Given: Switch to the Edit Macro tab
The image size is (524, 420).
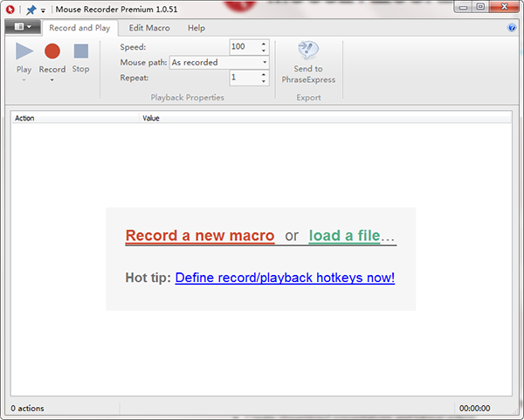Looking at the screenshot, I should pos(148,28).
